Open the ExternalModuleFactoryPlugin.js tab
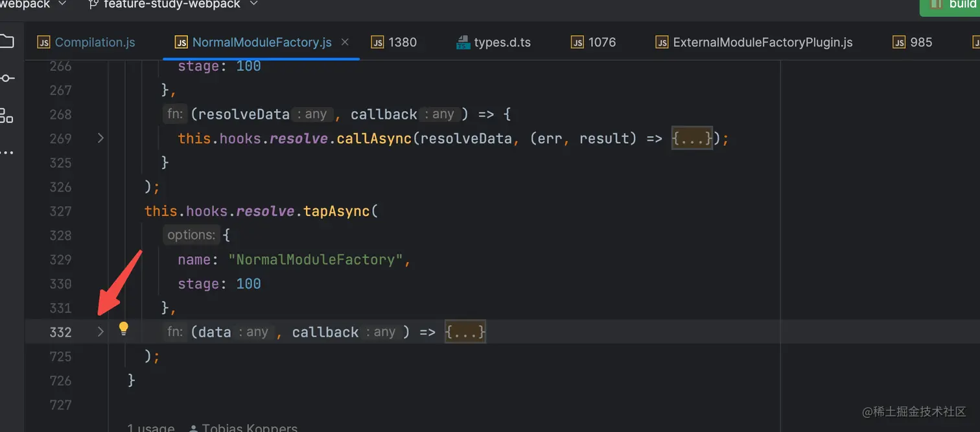 (754, 42)
